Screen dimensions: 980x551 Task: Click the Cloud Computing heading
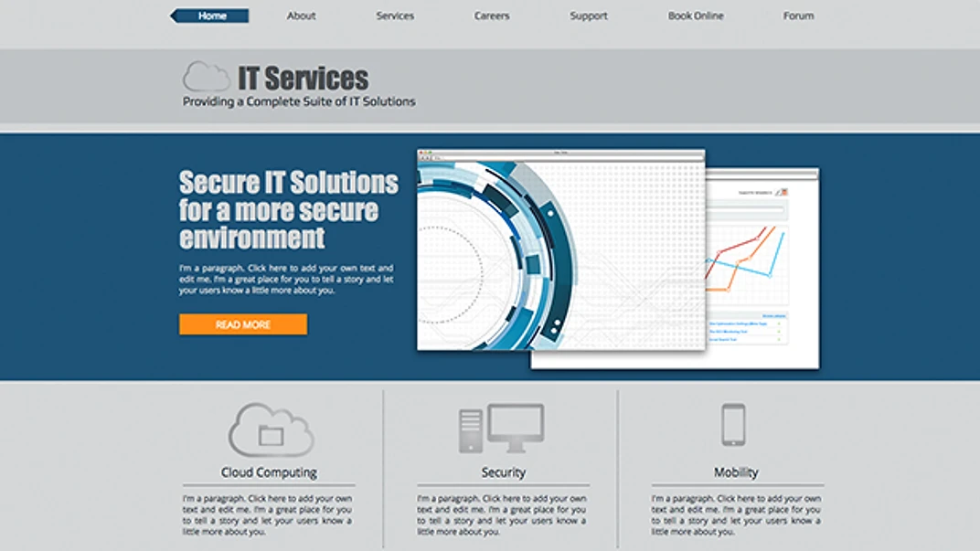[269, 472]
